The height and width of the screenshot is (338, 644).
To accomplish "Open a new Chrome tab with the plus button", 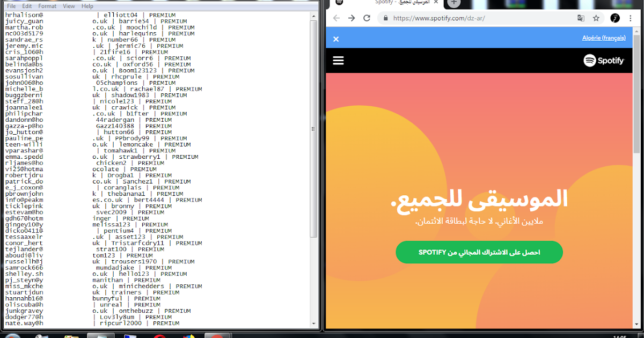I will click(454, 3).
